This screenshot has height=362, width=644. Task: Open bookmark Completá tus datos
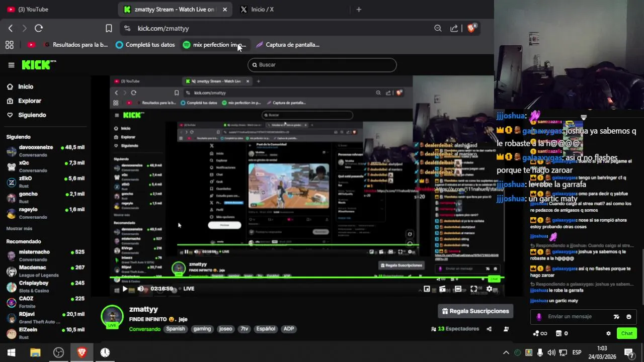(145, 45)
